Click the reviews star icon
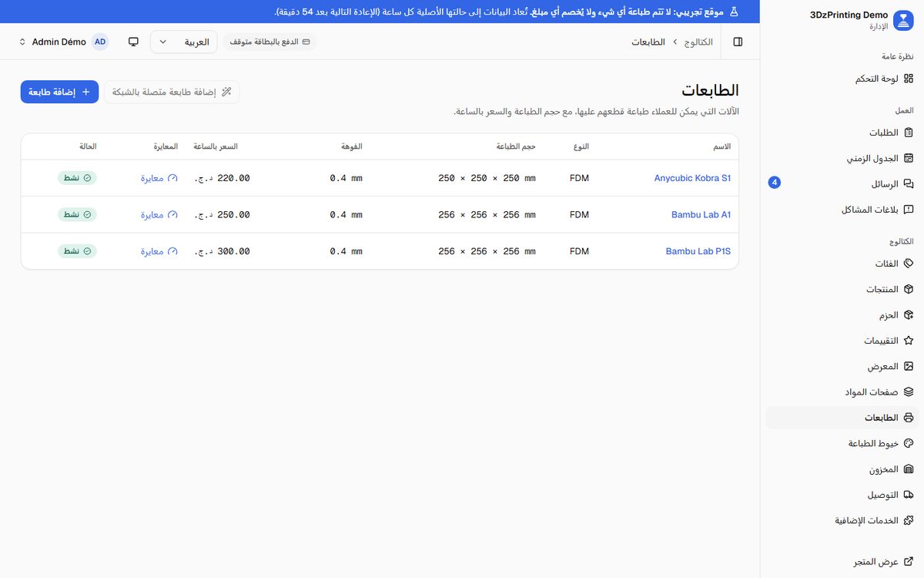924x578 pixels. coord(909,341)
